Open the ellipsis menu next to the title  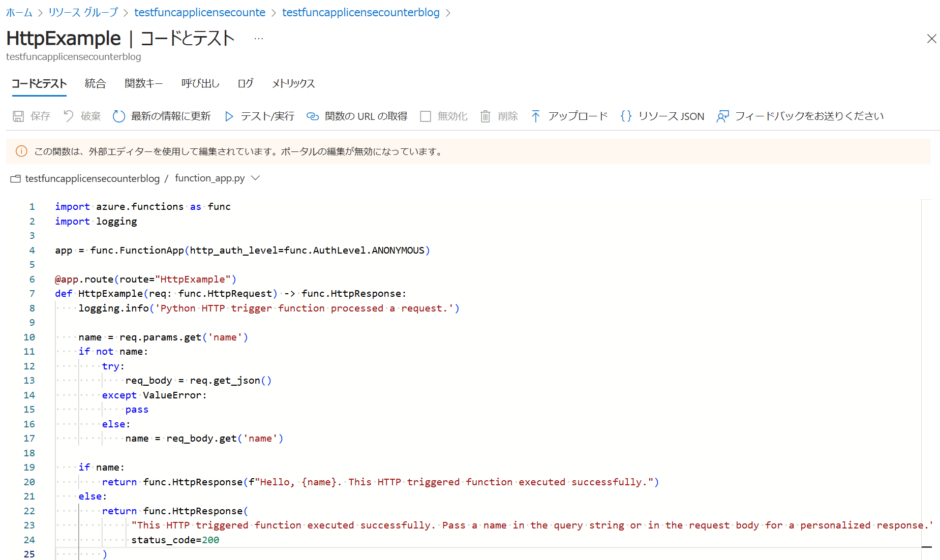(x=259, y=39)
